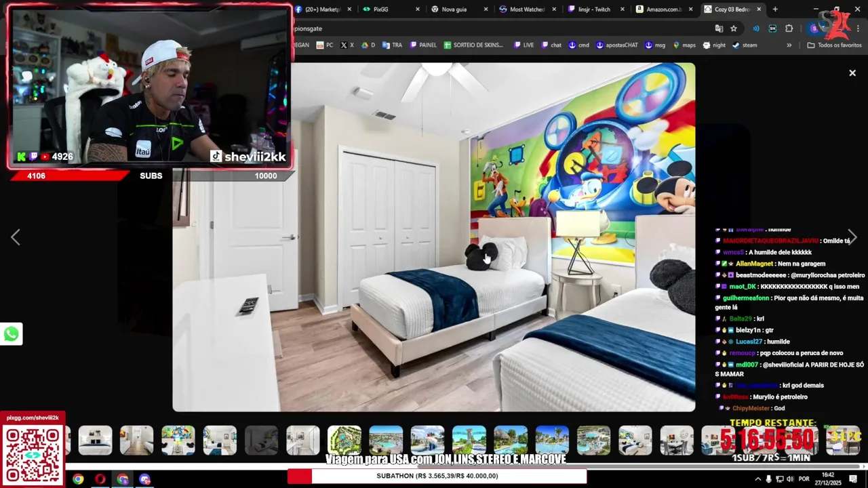Click the main bedroom photo
The height and width of the screenshot is (488, 868).
(x=434, y=237)
